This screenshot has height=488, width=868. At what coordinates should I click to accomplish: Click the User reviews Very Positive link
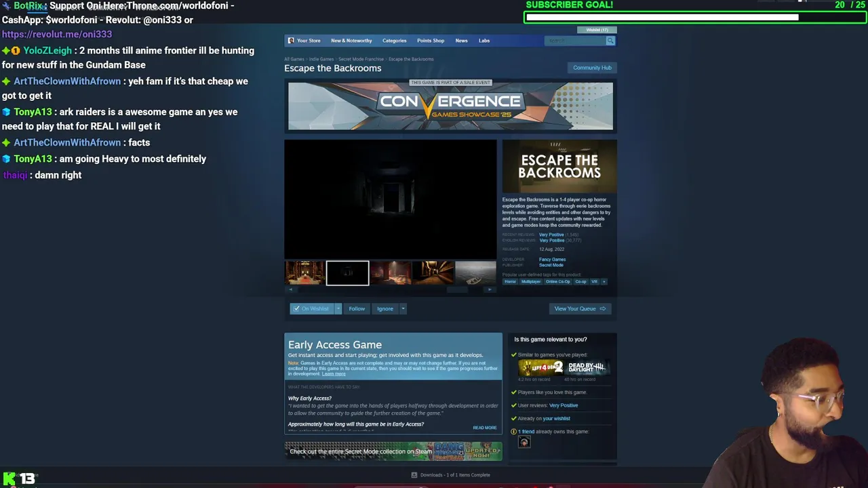point(564,405)
